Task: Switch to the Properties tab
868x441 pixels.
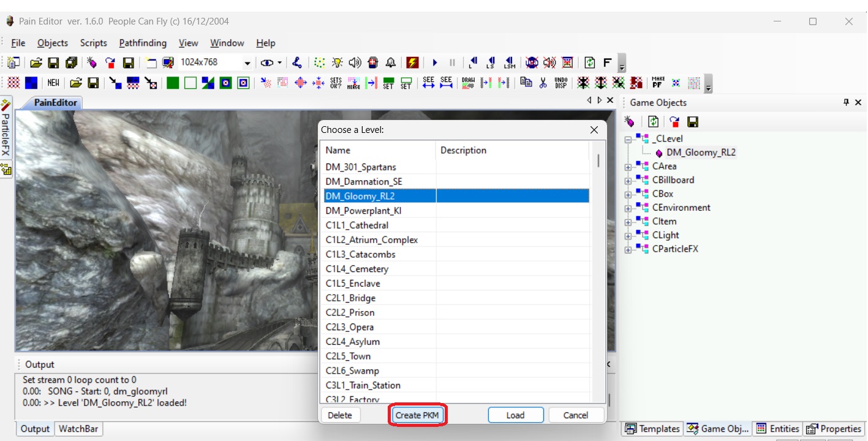Action: click(x=834, y=429)
